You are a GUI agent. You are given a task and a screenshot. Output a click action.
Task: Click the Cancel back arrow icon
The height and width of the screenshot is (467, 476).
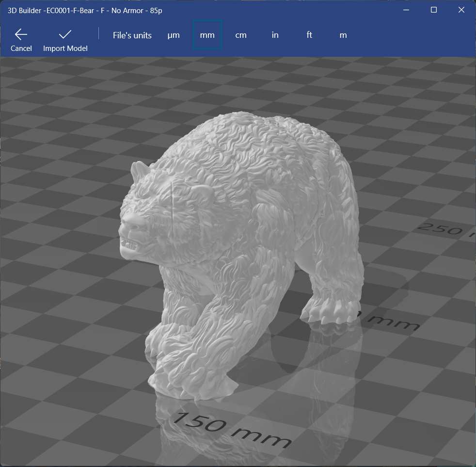pos(21,34)
